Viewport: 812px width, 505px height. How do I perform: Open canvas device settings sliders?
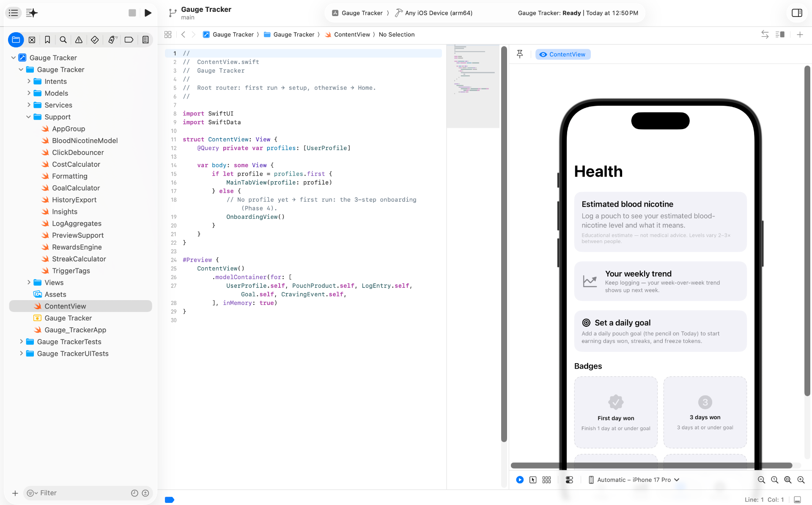(x=569, y=480)
